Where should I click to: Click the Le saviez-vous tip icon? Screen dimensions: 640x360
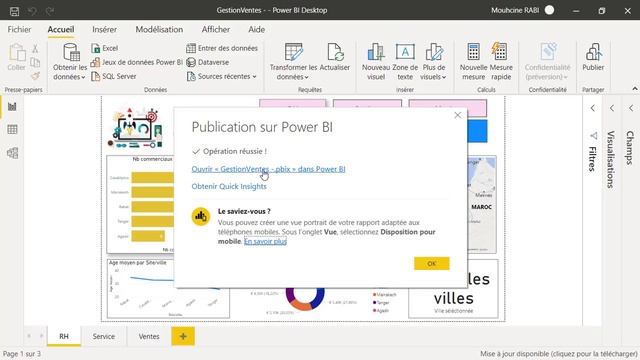point(201,216)
